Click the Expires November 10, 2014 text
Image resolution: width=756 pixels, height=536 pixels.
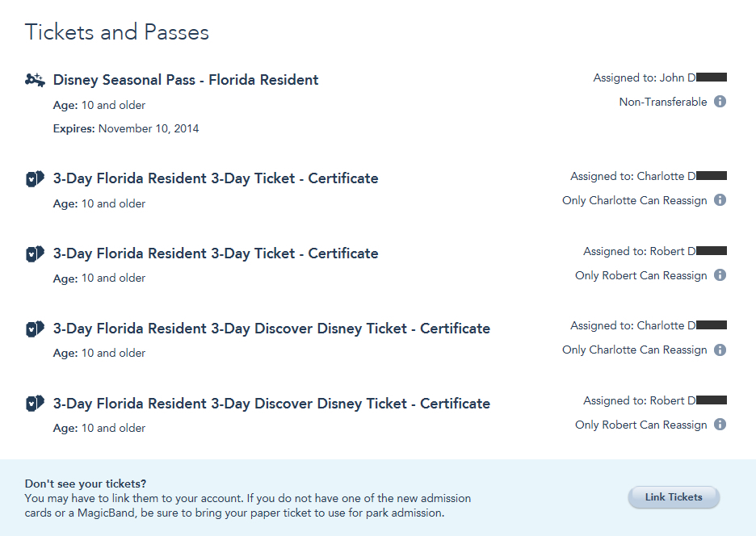[126, 128]
